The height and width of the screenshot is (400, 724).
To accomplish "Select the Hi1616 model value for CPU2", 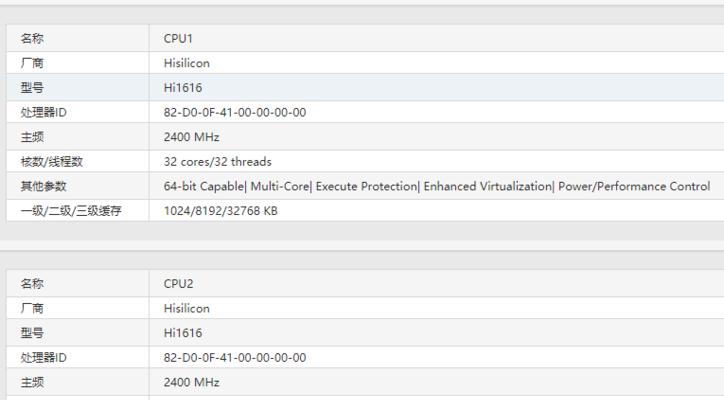I will 183,333.
